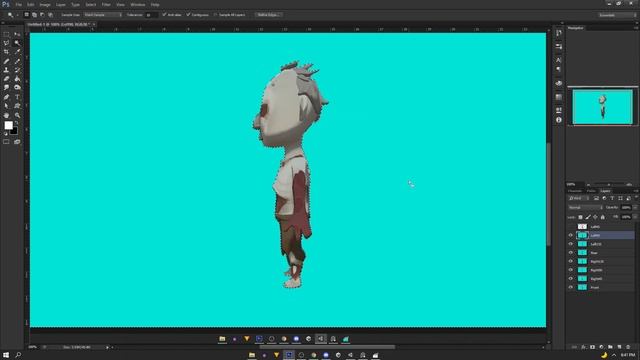Toggle the Contiguous checkbox
This screenshot has width=640, height=360.
tap(188, 15)
